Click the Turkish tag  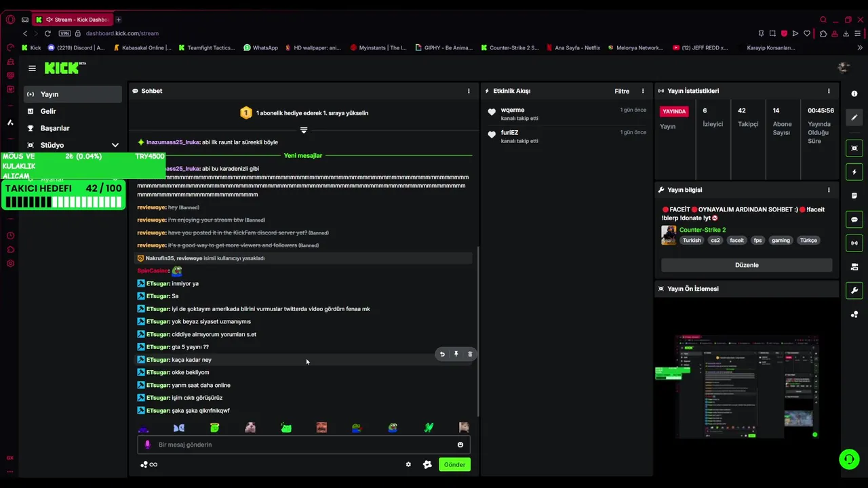click(692, 240)
